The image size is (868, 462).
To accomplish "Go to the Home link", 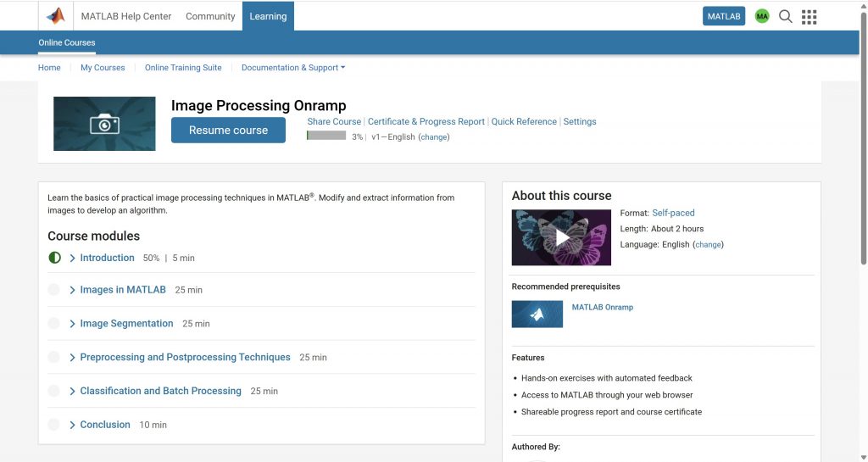I will pos(49,68).
